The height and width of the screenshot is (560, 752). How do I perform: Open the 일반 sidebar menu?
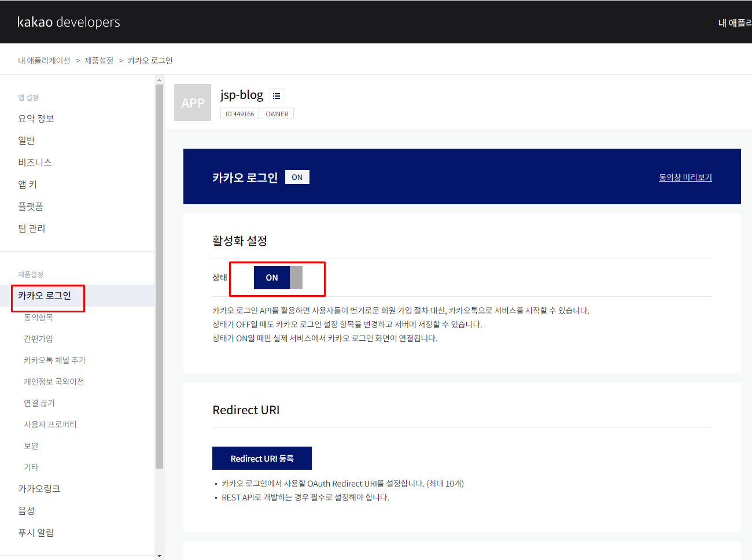pyautogui.click(x=27, y=141)
